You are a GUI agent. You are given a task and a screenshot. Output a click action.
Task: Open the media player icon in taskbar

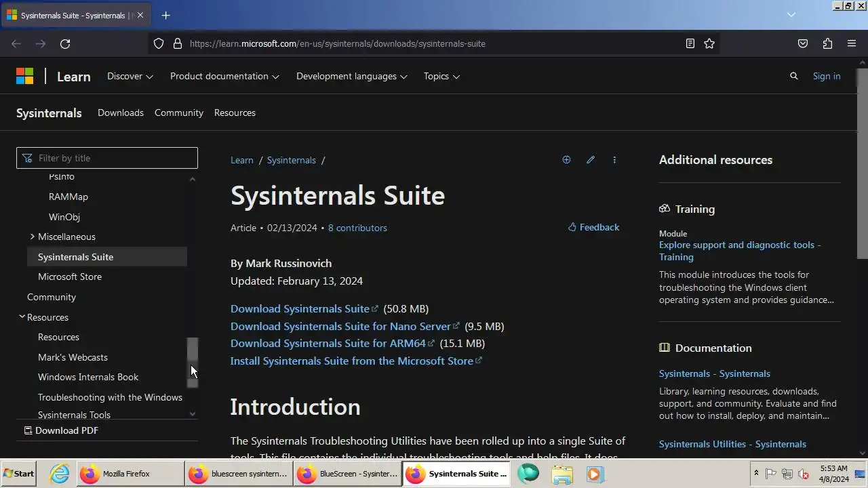pos(595,474)
